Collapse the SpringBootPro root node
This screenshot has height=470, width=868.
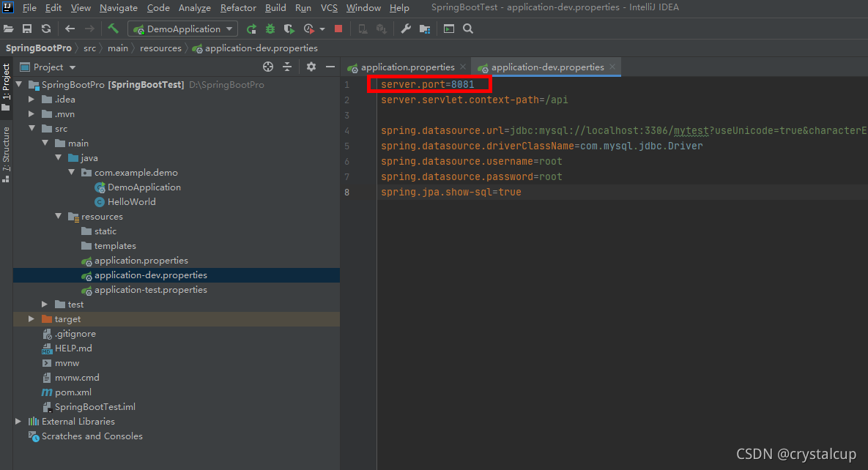(x=19, y=84)
